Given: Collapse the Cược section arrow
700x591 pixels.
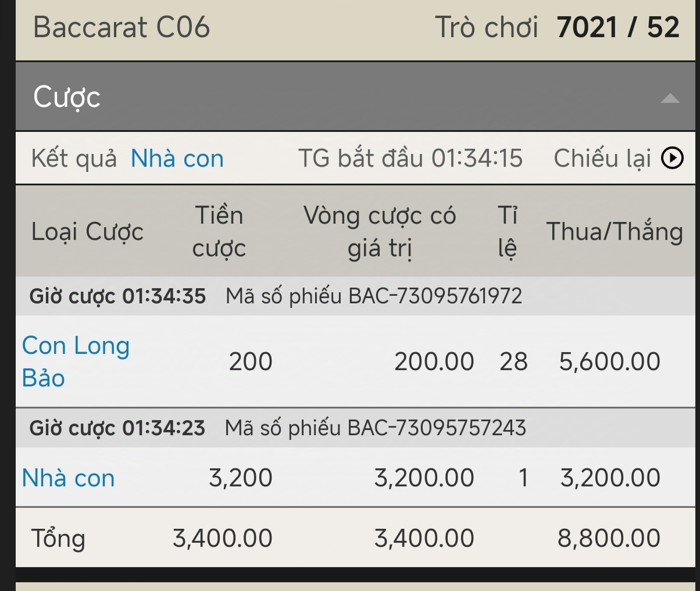Looking at the screenshot, I should point(670,98).
